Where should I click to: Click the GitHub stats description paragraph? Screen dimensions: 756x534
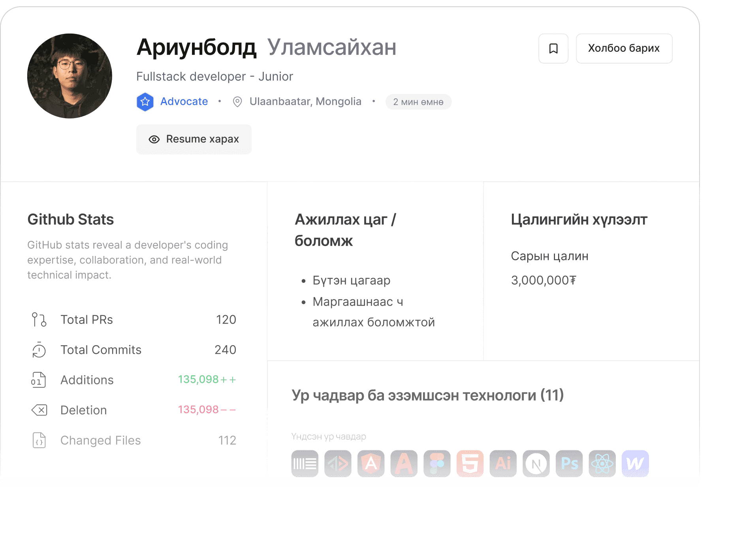pyautogui.click(x=128, y=260)
